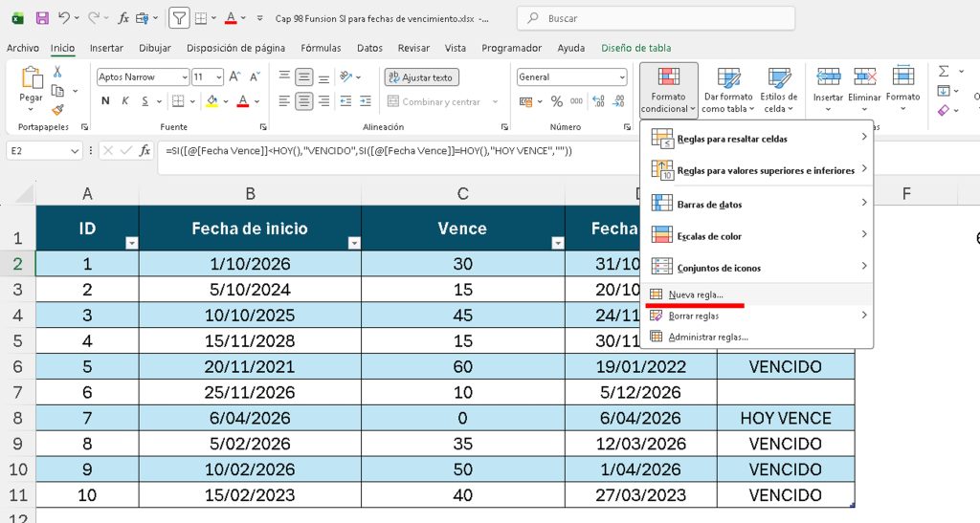980x523 pixels.
Task: Click the Dar formato como tabla button
Action: pos(728,91)
